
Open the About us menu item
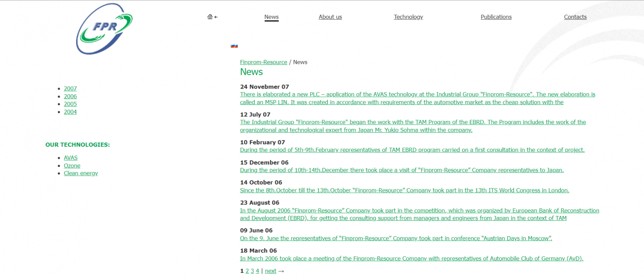(x=330, y=17)
